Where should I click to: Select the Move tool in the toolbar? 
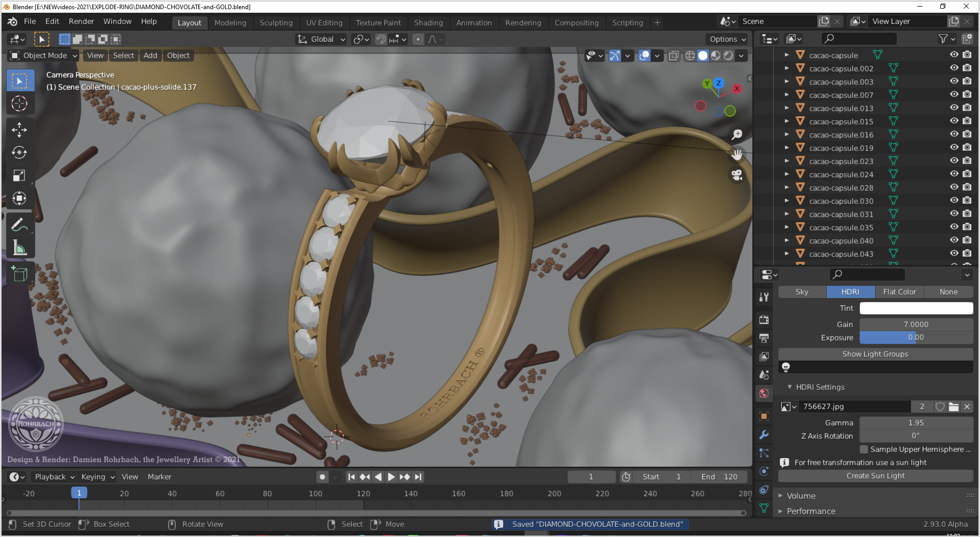pyautogui.click(x=19, y=129)
